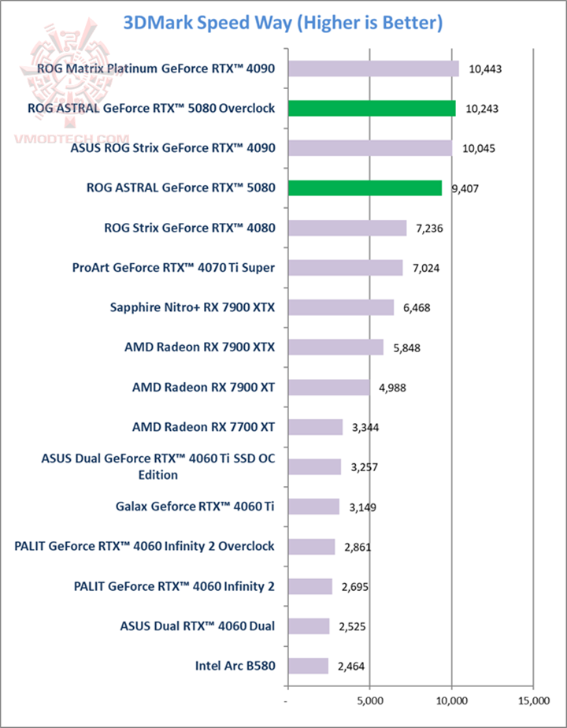Click the x-axis tick label 5,000

click(x=370, y=700)
